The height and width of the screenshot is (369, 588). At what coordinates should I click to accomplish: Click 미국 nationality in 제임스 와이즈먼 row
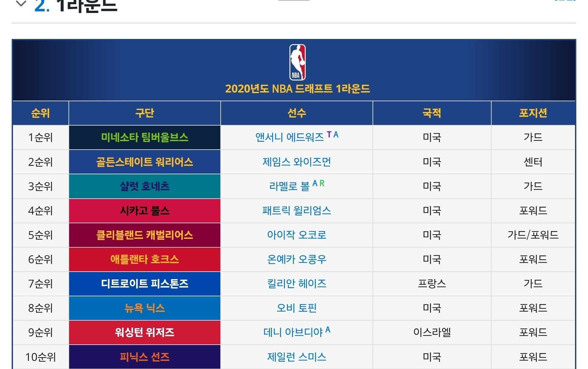pos(432,162)
